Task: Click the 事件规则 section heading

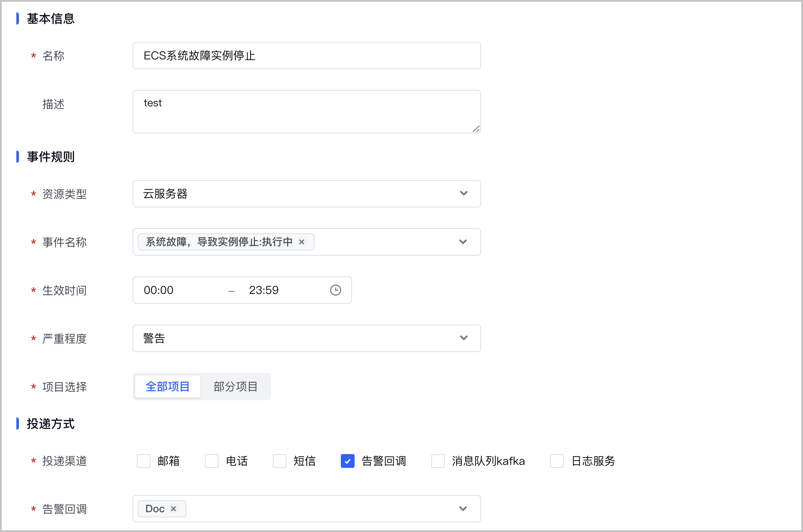Action: coord(51,157)
